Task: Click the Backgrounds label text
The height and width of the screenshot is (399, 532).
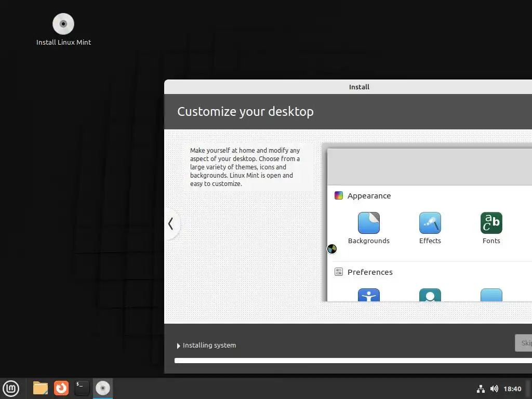Action: 369,241
